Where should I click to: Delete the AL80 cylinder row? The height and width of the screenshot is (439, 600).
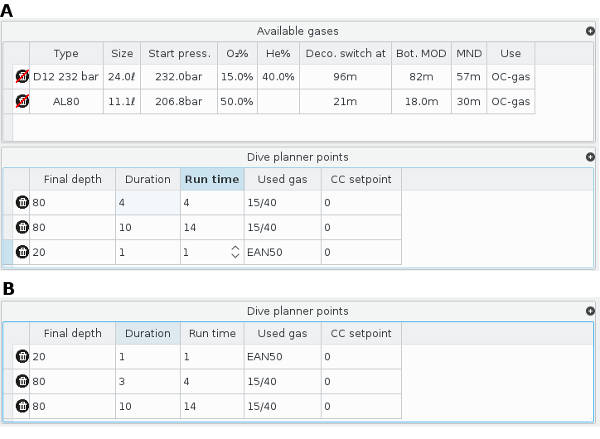[x=22, y=102]
